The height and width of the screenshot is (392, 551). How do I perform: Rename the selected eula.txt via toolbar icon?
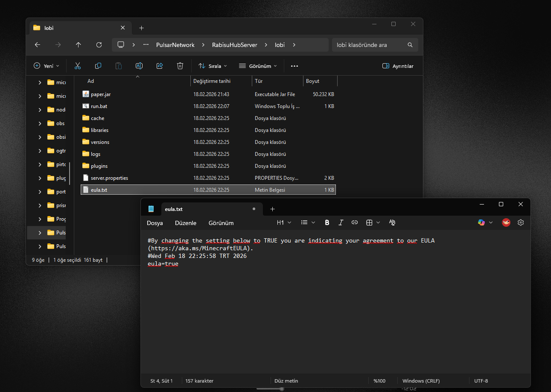coord(139,66)
